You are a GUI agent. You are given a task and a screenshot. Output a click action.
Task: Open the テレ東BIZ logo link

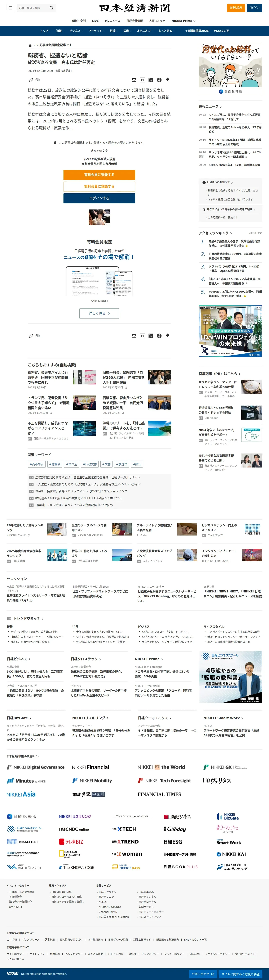(71, 841)
